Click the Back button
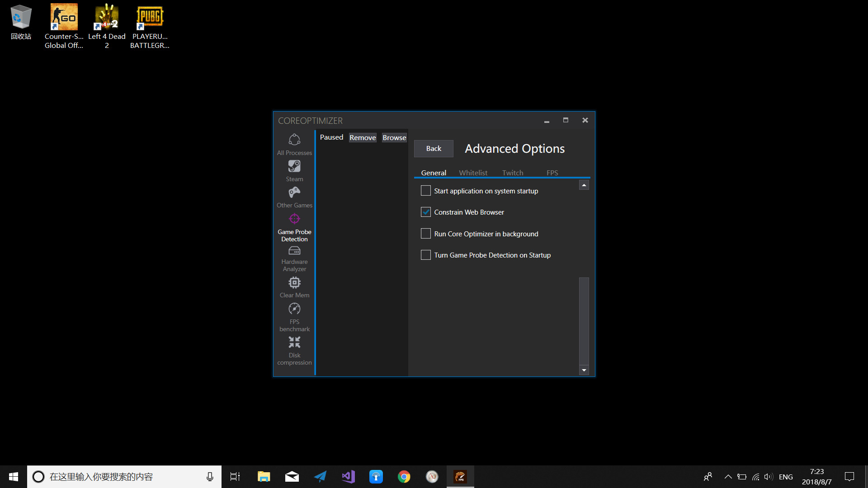868x488 pixels. [x=434, y=148]
